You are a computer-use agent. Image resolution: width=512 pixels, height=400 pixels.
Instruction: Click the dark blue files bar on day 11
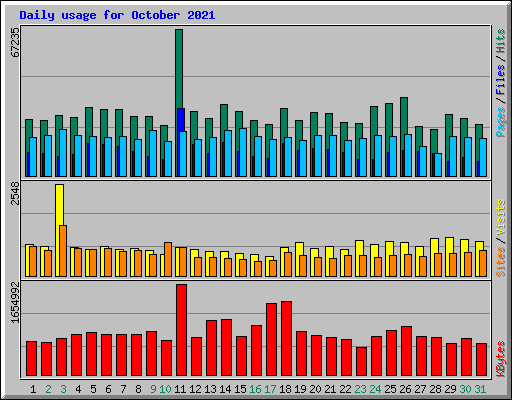pyautogui.click(x=181, y=120)
